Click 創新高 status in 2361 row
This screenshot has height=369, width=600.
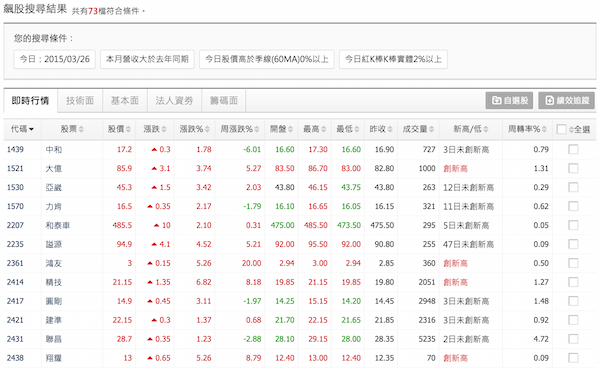coord(455,263)
